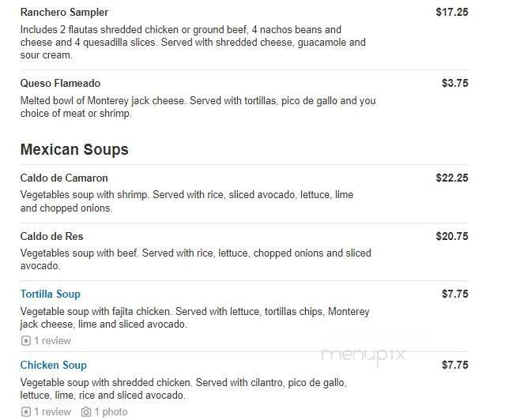This screenshot has width=505, height=420.
Task: Click the camera photo icon under Chicken Soup
Action: 86,412
